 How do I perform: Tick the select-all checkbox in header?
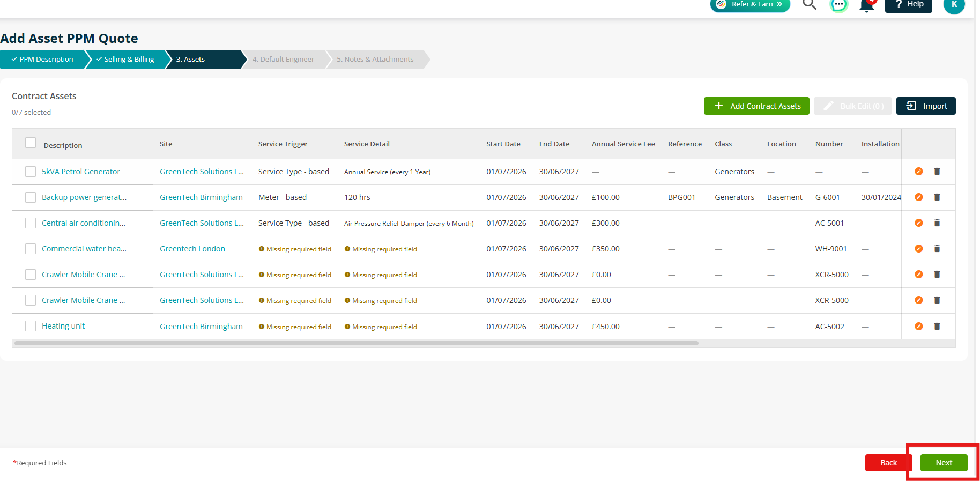pyautogui.click(x=31, y=143)
